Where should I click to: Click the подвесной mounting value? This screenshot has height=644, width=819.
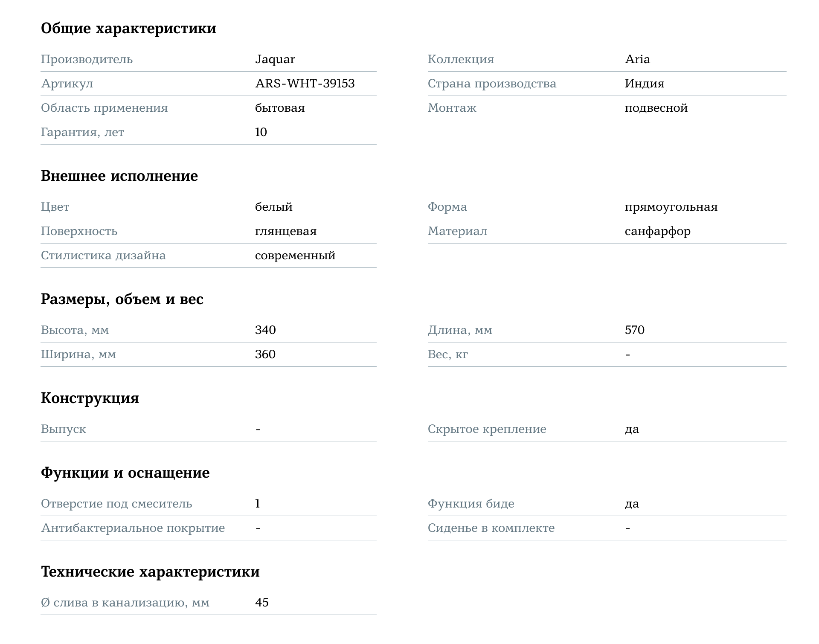pyautogui.click(x=656, y=108)
